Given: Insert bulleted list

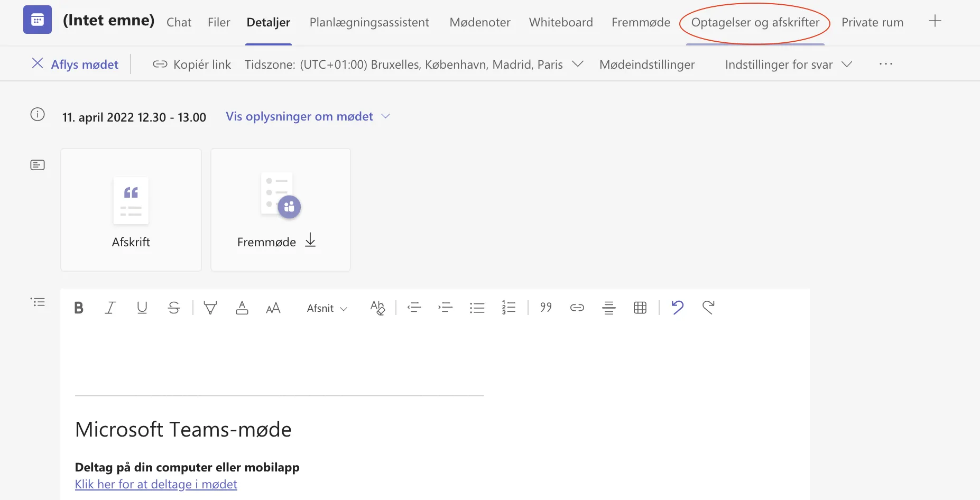Looking at the screenshot, I should point(477,308).
